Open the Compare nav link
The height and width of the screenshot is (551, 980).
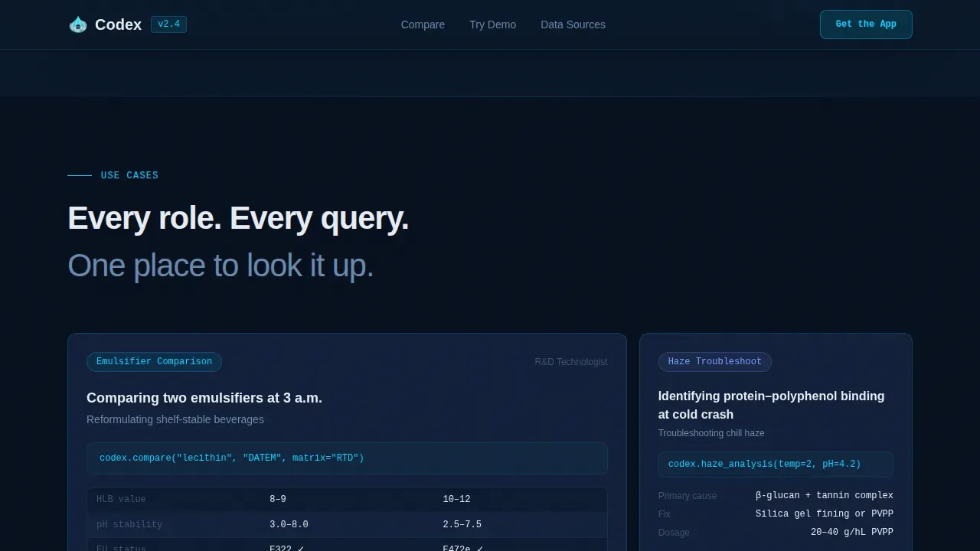[x=423, y=24]
